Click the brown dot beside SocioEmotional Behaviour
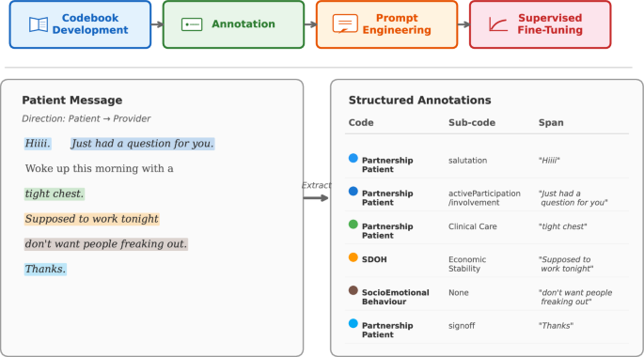Image resolution: width=644 pixels, height=357 pixels. pos(353,290)
